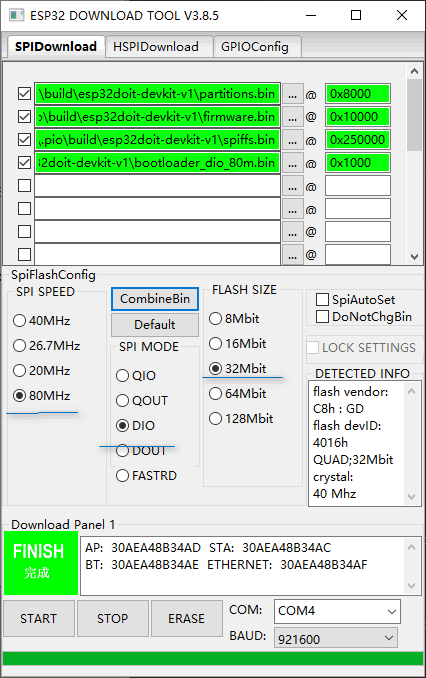Viewport: 426px width, 678px height.
Task: Tick the DoNotChgBin checkbox
Action: (x=322, y=316)
